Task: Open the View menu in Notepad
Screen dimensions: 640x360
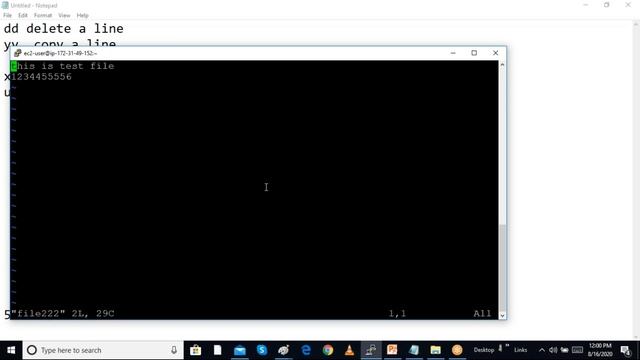Action: pos(64,16)
